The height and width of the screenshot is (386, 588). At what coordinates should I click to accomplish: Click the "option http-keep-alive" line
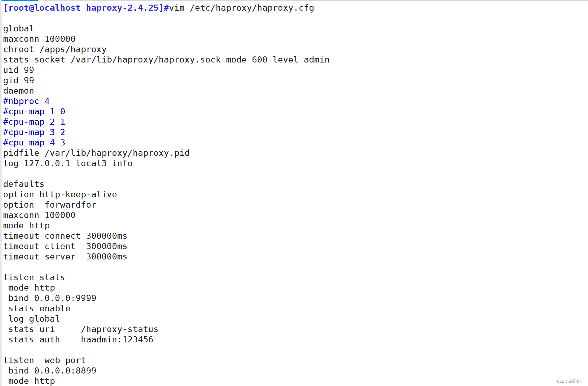pos(60,194)
